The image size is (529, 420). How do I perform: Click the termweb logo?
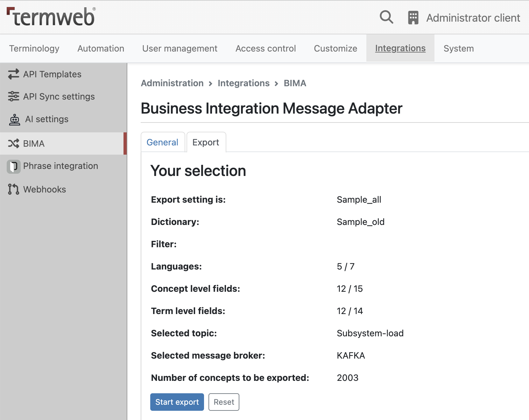[x=51, y=17]
